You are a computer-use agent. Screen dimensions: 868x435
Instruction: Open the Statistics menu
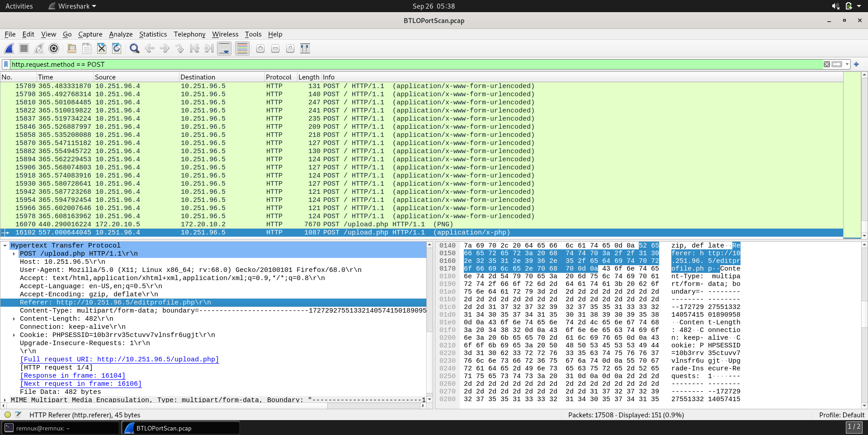(153, 34)
